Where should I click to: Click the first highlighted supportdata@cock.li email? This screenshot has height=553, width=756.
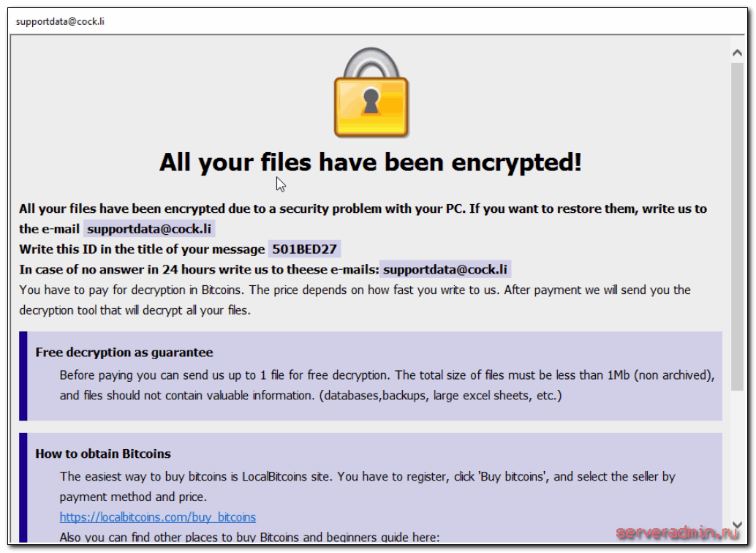(149, 229)
